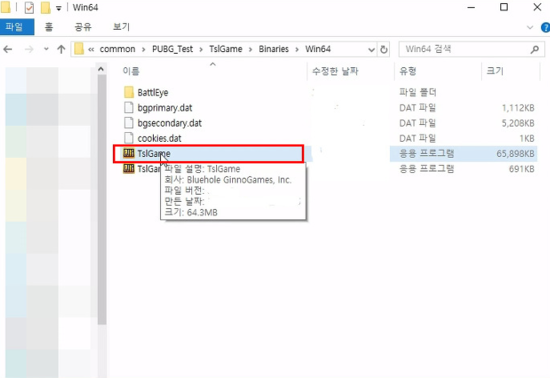Click the 파일 폴더 type cell
Screen dimensions: 550x378
[417, 93]
